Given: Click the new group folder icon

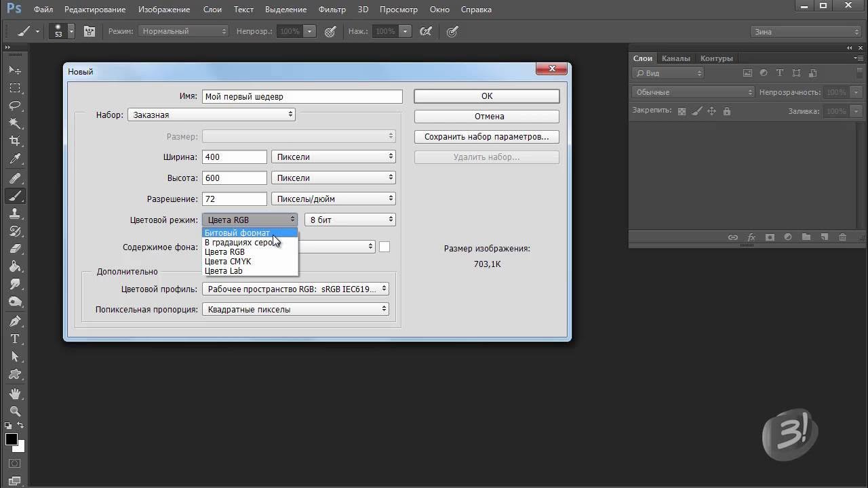Looking at the screenshot, I should pos(806,237).
